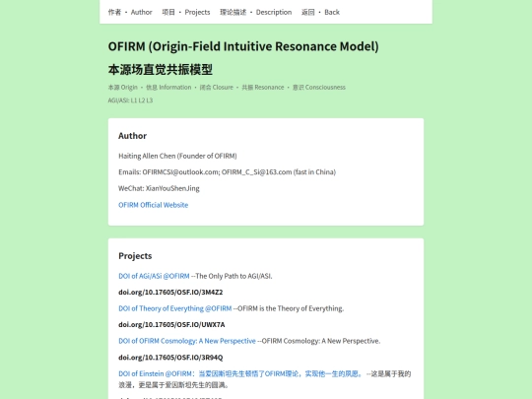Jump to Description navigation link

point(256,12)
